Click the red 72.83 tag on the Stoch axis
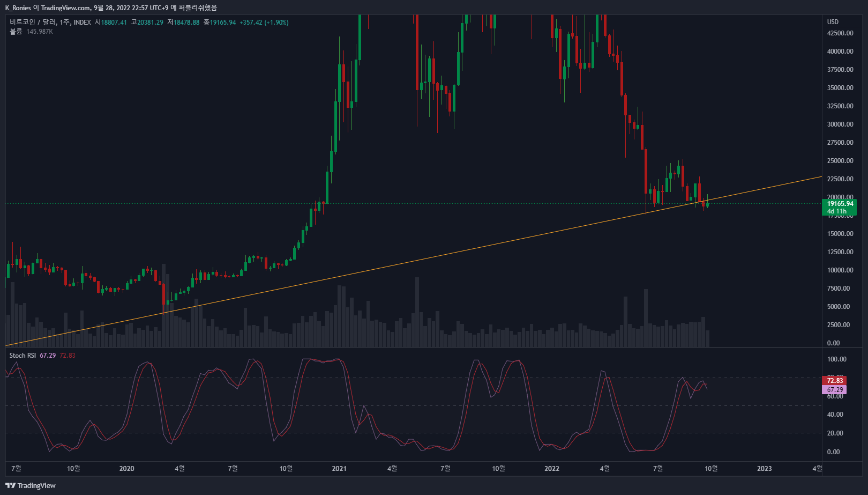868x495 pixels. [834, 381]
